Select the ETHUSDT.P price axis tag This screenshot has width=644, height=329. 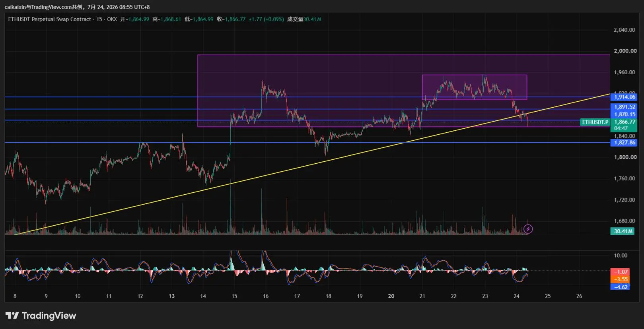[x=595, y=122]
